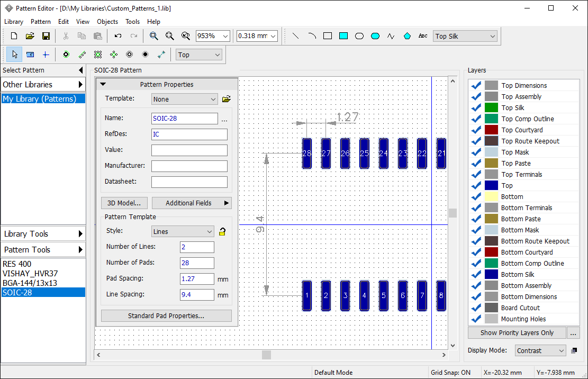Select the Filled rectangle tool
The height and width of the screenshot is (379, 588).
click(x=343, y=36)
